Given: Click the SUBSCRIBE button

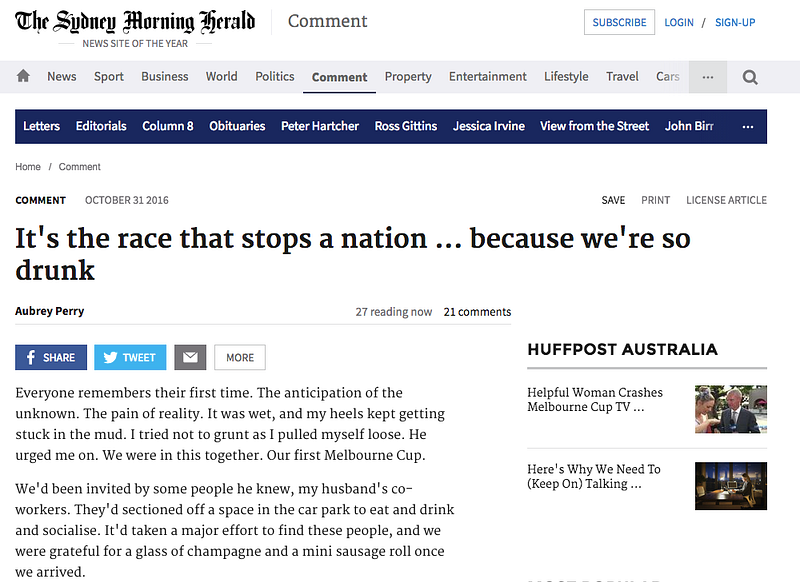Looking at the screenshot, I should [619, 22].
